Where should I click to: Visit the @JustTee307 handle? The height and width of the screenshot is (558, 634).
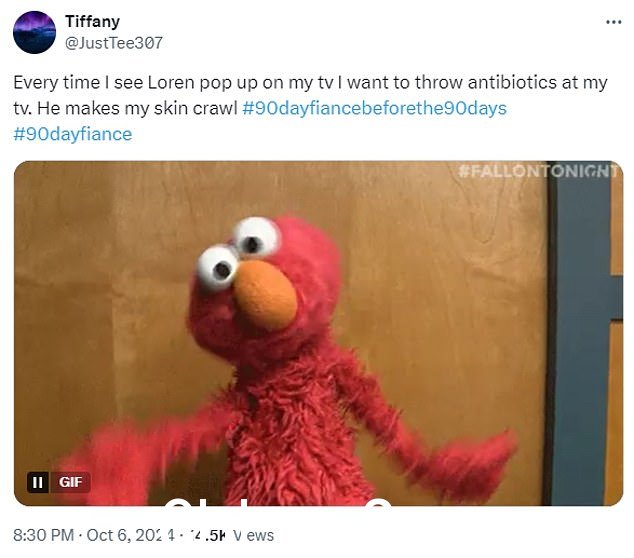pyautogui.click(x=114, y=43)
